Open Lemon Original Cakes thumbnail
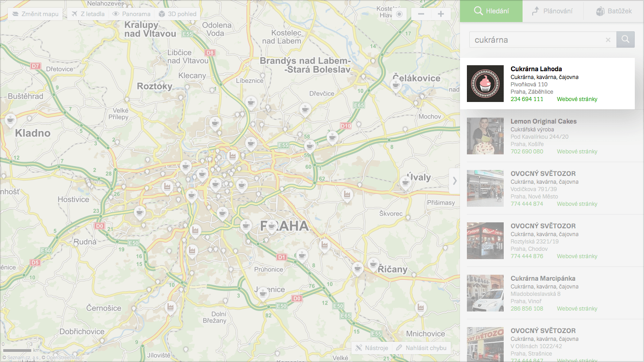This screenshot has width=644, height=362. [x=485, y=136]
